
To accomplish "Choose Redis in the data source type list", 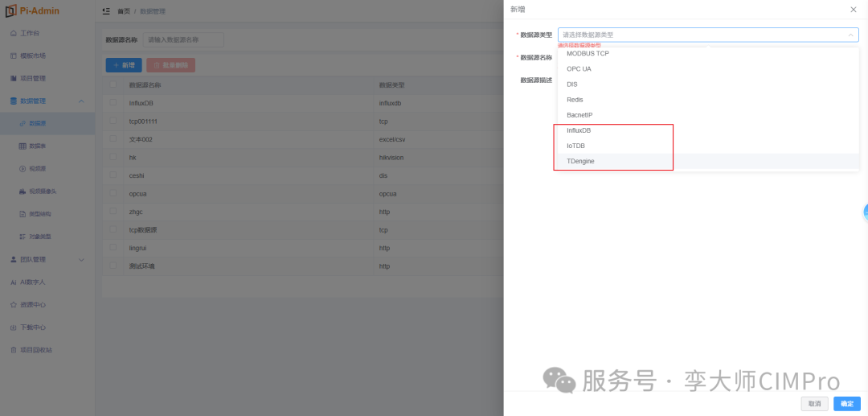I will (x=708, y=100).
